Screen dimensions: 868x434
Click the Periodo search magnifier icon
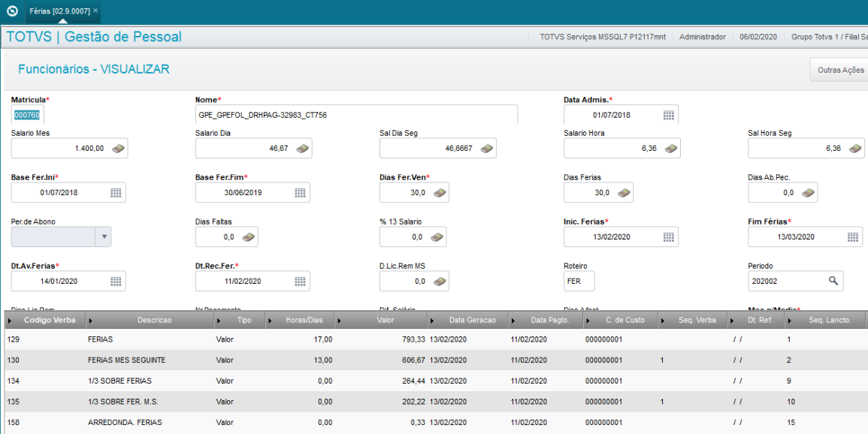tap(833, 281)
